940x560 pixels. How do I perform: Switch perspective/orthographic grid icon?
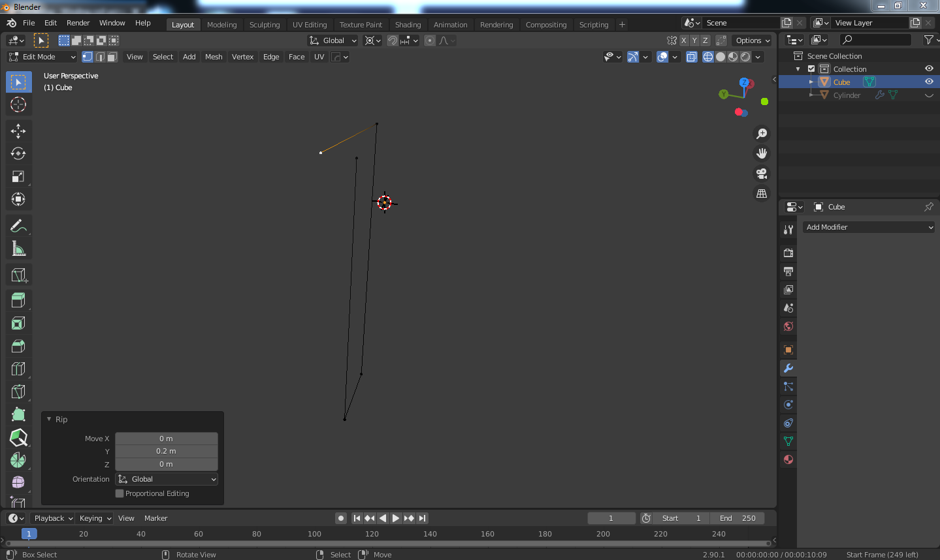[x=762, y=194]
